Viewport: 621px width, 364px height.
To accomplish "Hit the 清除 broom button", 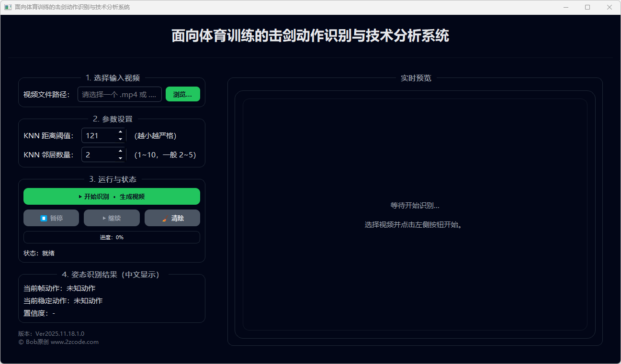I will tap(172, 218).
